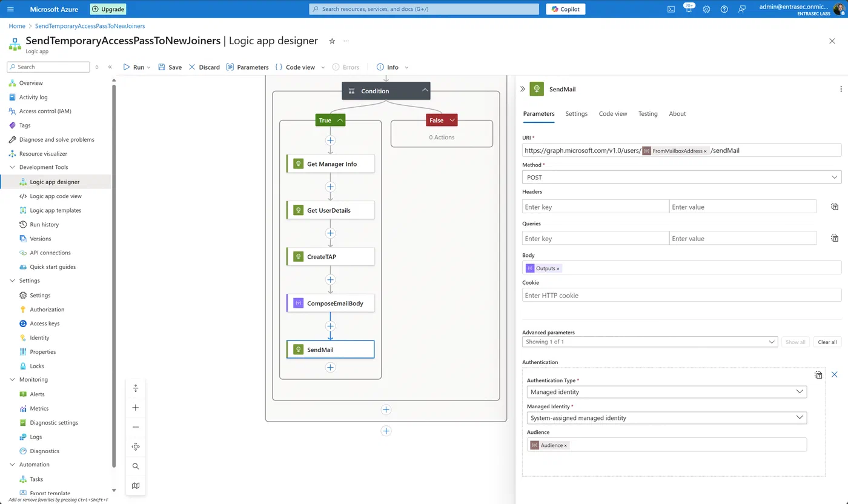Click the zoom in plus control on canvas
848x504 pixels.
tap(136, 408)
